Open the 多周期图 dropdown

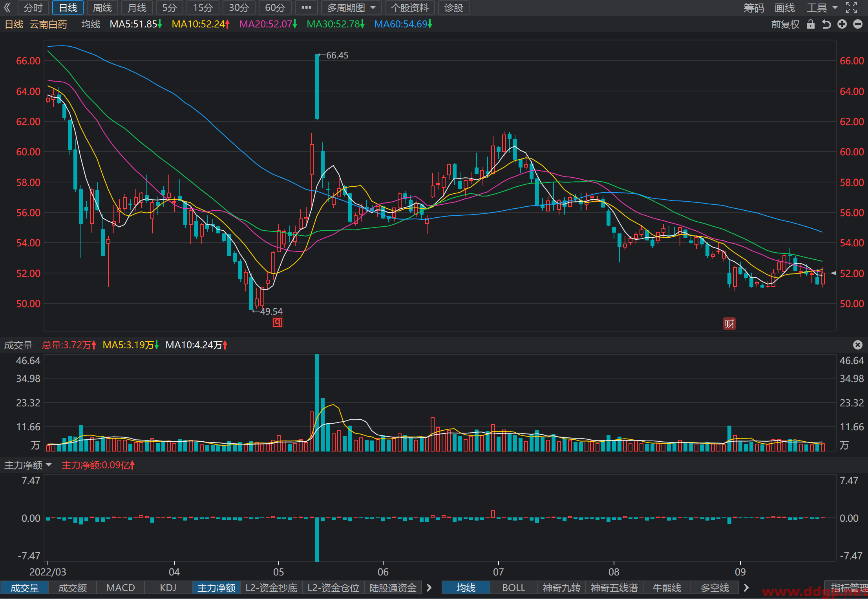(351, 7)
